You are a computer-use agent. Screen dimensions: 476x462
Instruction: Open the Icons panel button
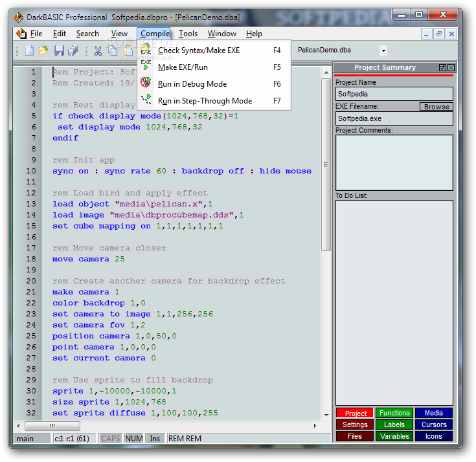(433, 436)
